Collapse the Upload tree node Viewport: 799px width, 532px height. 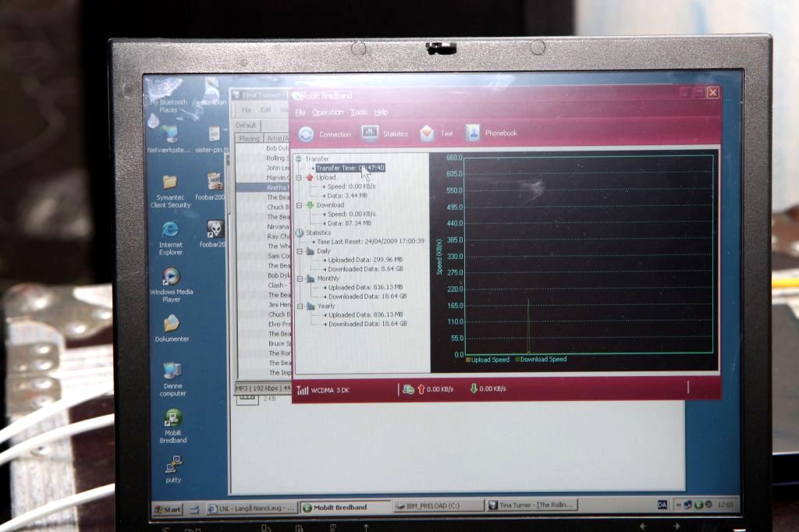tap(299, 177)
